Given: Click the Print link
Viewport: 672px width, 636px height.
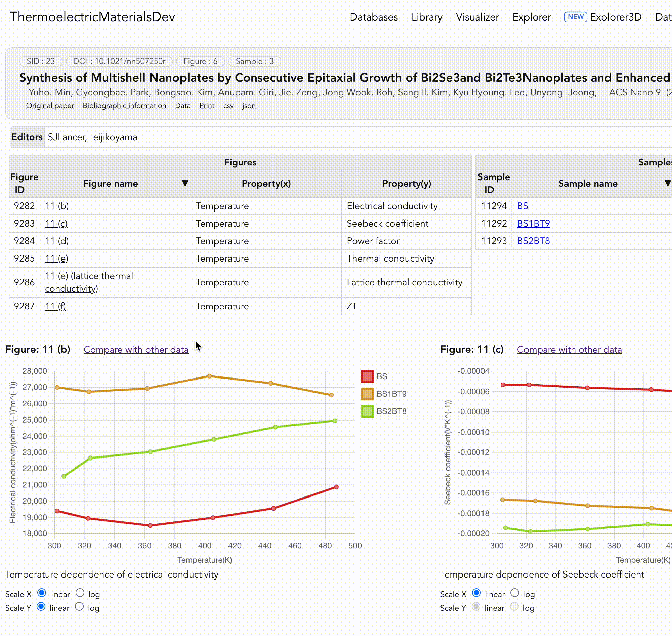Looking at the screenshot, I should pos(207,106).
